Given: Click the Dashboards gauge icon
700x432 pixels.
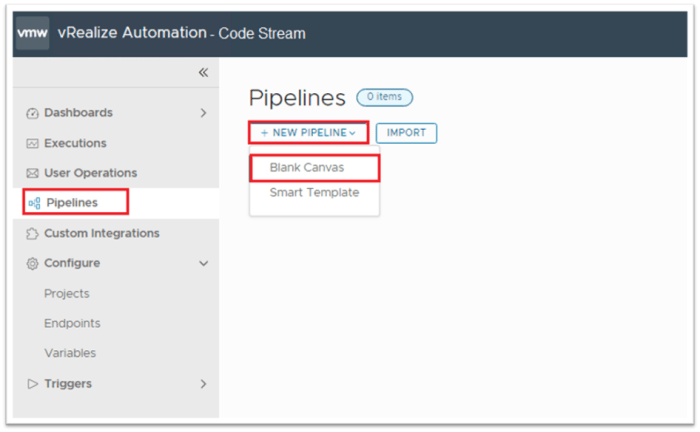Looking at the screenshot, I should tap(32, 113).
